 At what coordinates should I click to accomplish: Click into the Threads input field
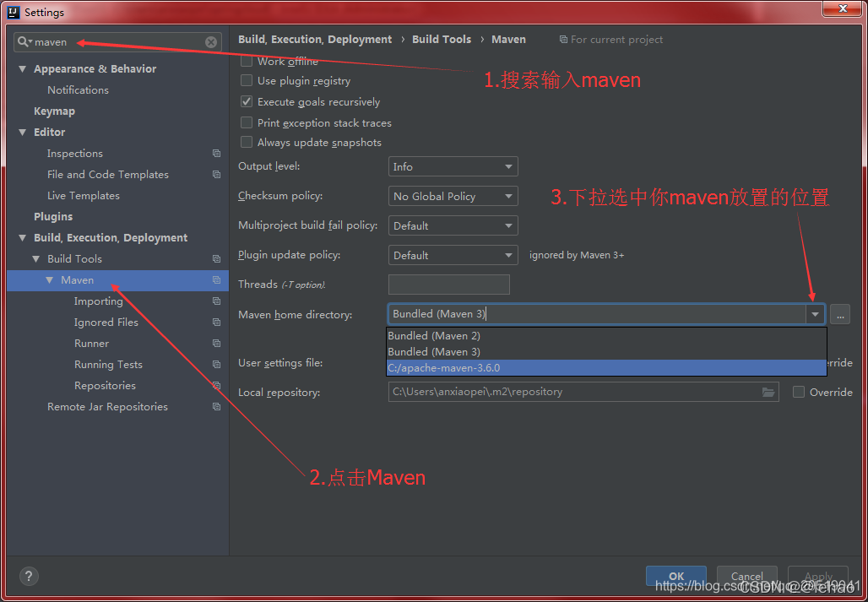tap(449, 285)
